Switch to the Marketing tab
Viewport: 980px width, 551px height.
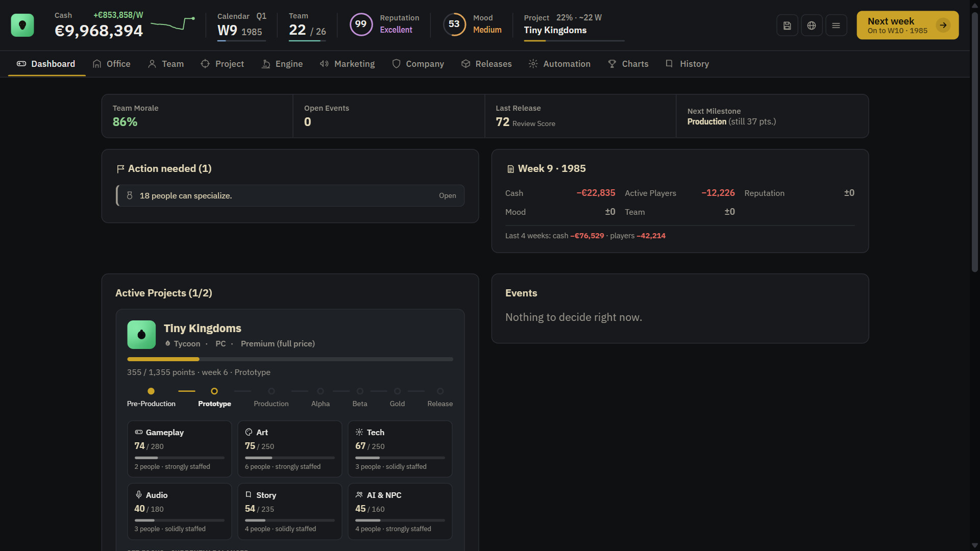348,64
